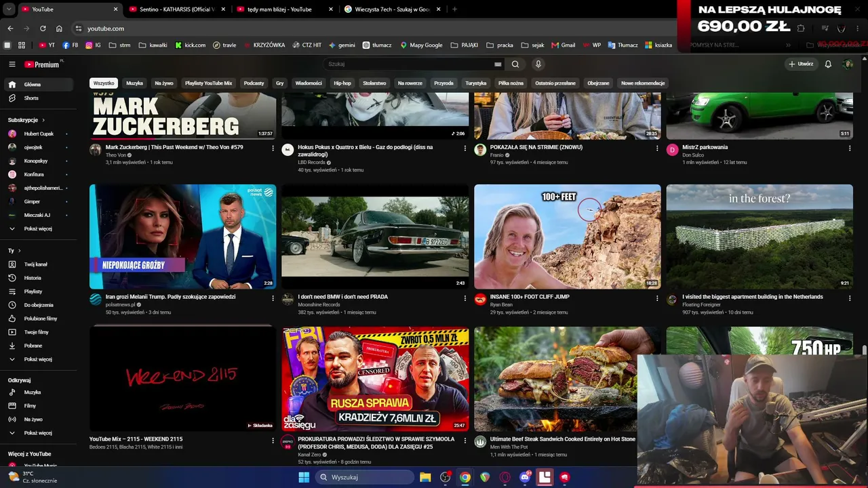Screen dimensions: 868x488
Task: Open the notifications bell
Action: [828, 64]
